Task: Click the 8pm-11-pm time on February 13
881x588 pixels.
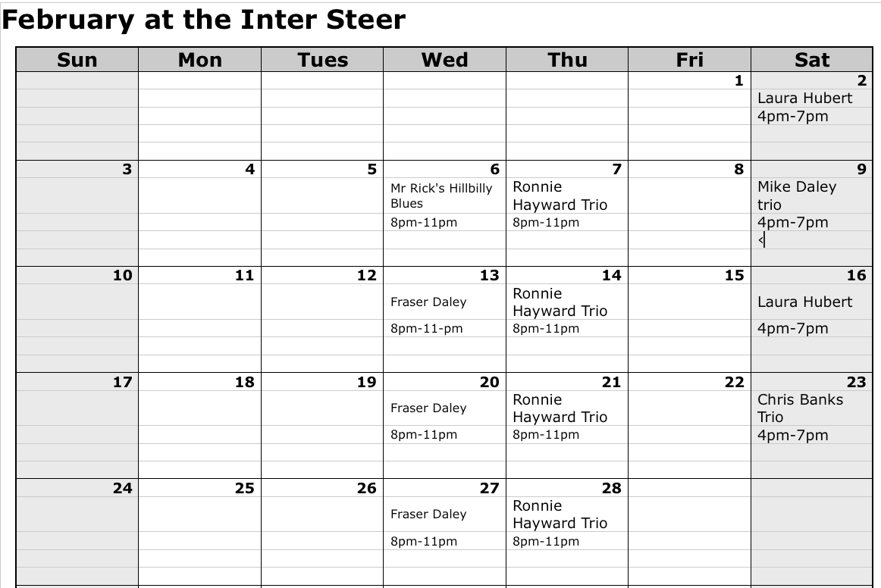Action: [x=426, y=329]
